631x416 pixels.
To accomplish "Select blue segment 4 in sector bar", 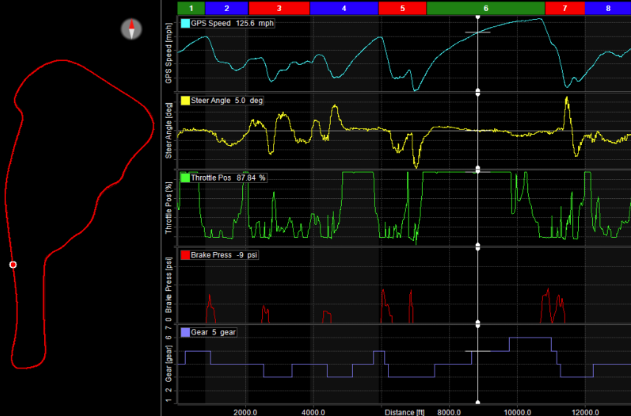I will click(344, 7).
